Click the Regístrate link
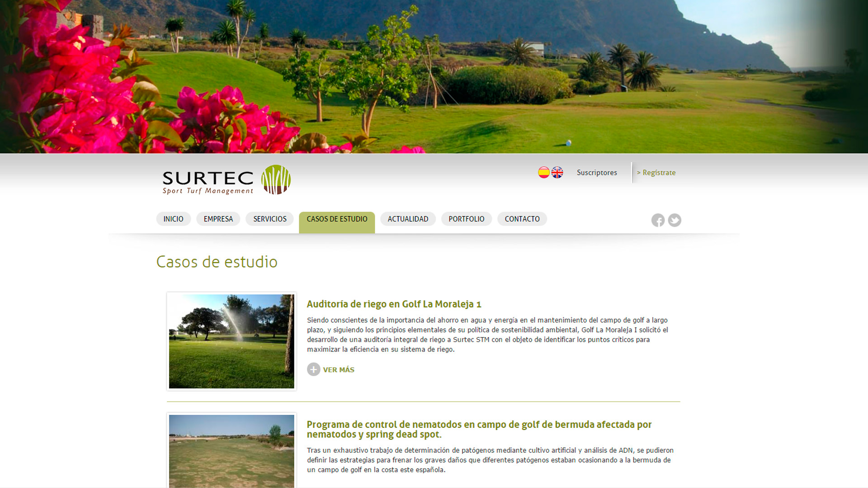 (656, 173)
